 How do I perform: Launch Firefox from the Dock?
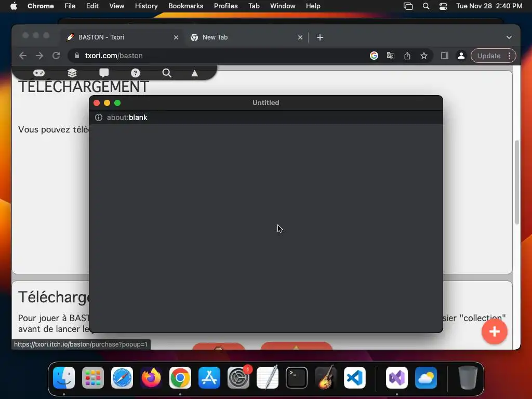pos(151,378)
